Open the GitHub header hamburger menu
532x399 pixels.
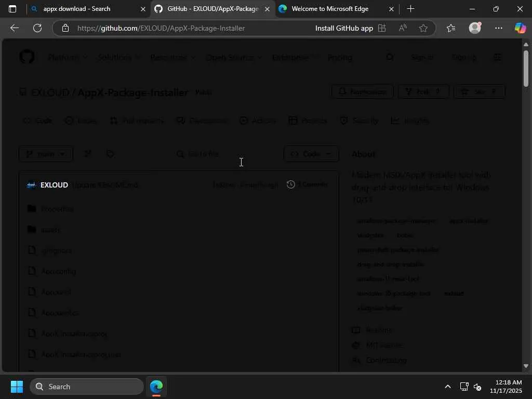[497, 57]
